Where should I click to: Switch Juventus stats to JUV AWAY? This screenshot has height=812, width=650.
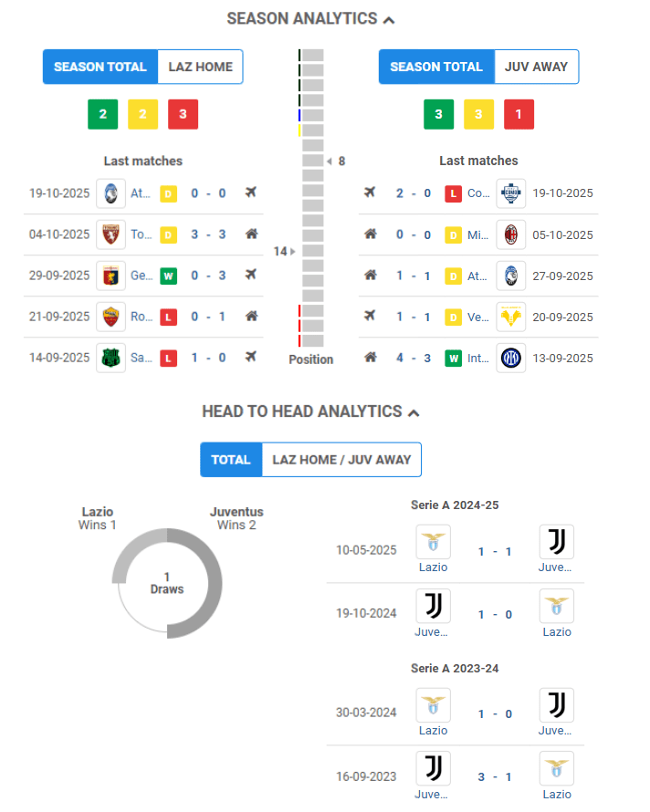click(x=536, y=67)
